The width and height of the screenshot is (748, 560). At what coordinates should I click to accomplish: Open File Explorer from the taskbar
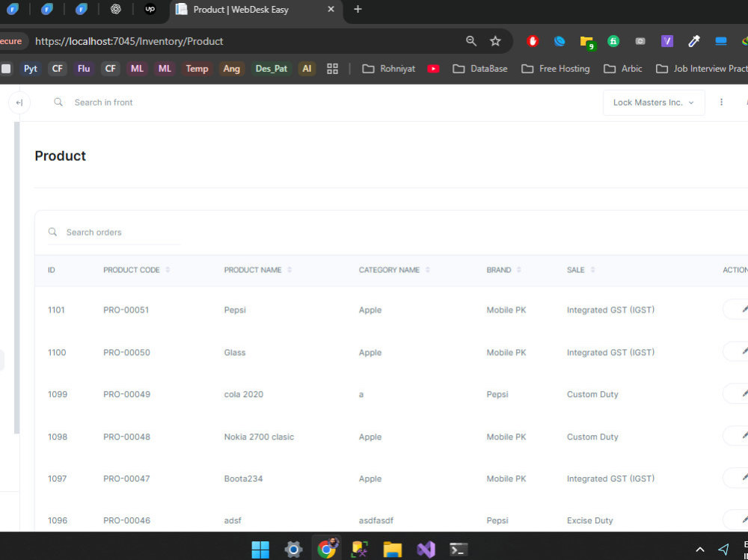pyautogui.click(x=393, y=549)
